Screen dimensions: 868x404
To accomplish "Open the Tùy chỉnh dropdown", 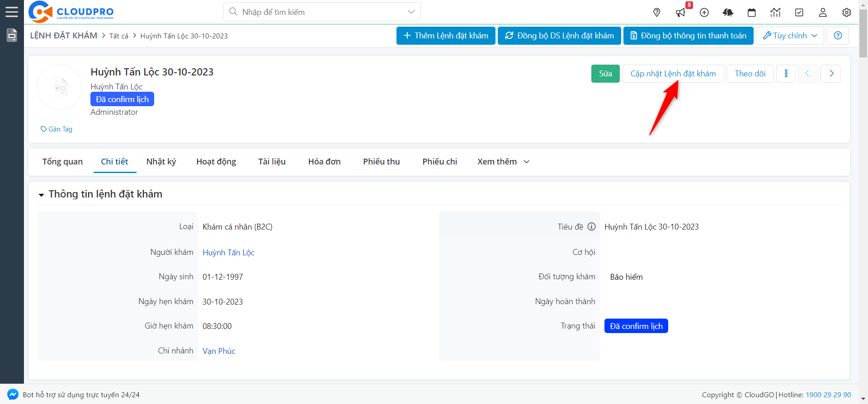I will click(790, 36).
